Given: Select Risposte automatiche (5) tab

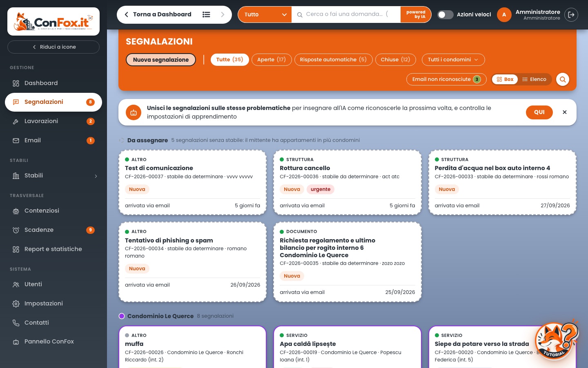Looking at the screenshot, I should pyautogui.click(x=333, y=60).
